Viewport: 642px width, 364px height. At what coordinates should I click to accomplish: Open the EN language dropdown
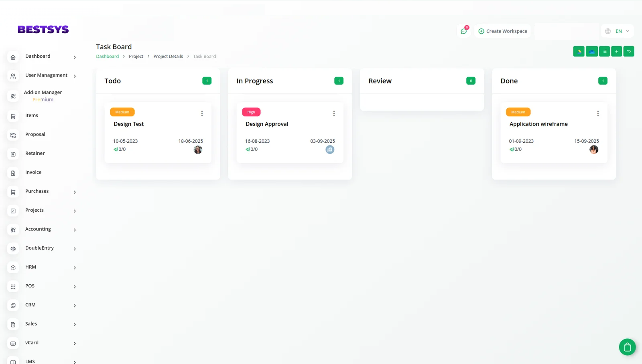click(x=618, y=31)
